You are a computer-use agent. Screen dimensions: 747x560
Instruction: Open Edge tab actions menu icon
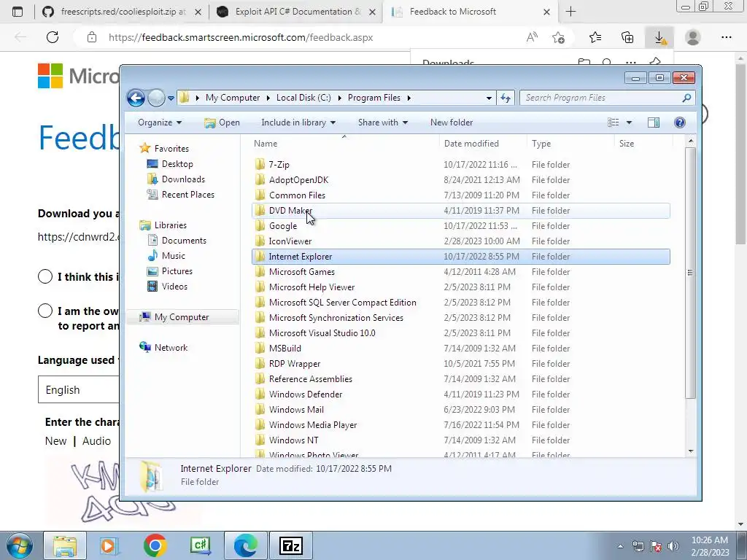(18, 12)
